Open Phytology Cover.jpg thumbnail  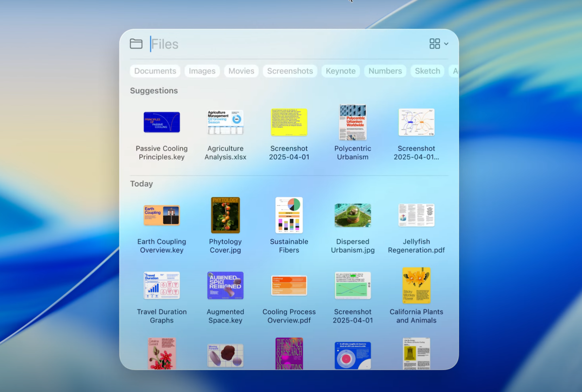(x=225, y=215)
